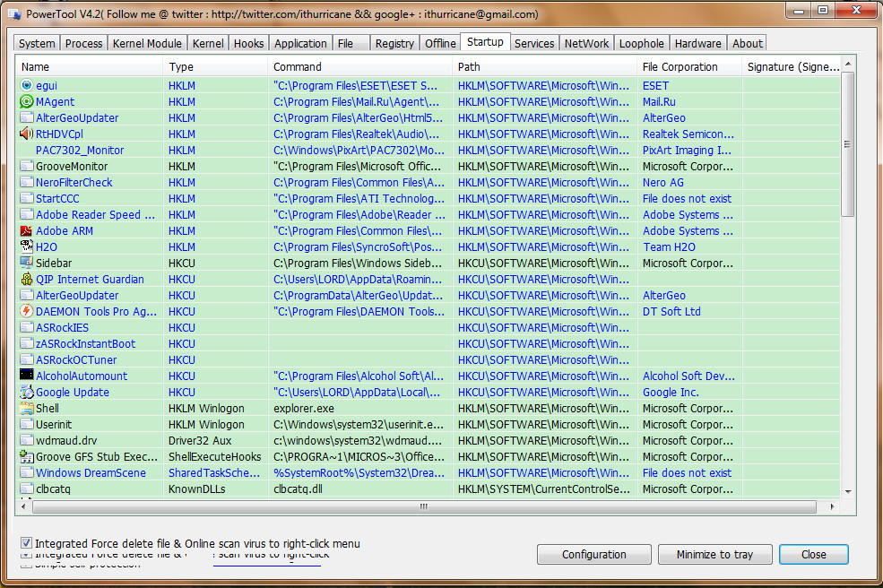Open the Registry tab
The width and height of the screenshot is (883, 588).
pos(394,43)
